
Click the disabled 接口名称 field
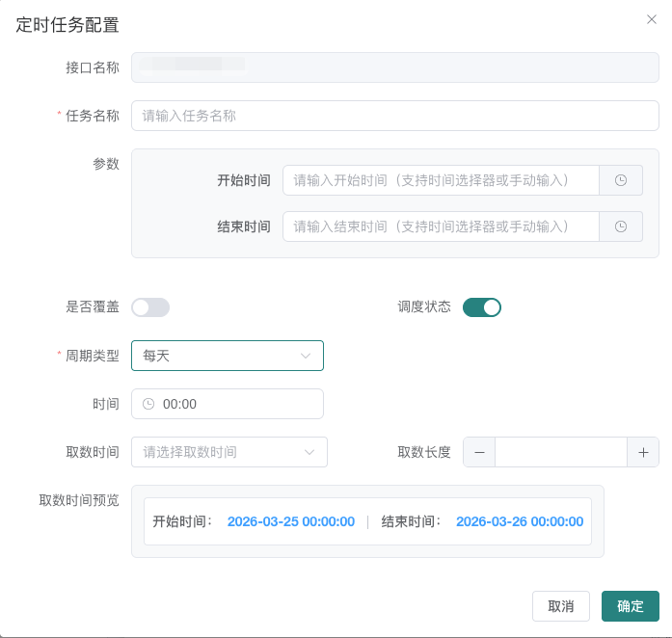pyautogui.click(x=394, y=66)
